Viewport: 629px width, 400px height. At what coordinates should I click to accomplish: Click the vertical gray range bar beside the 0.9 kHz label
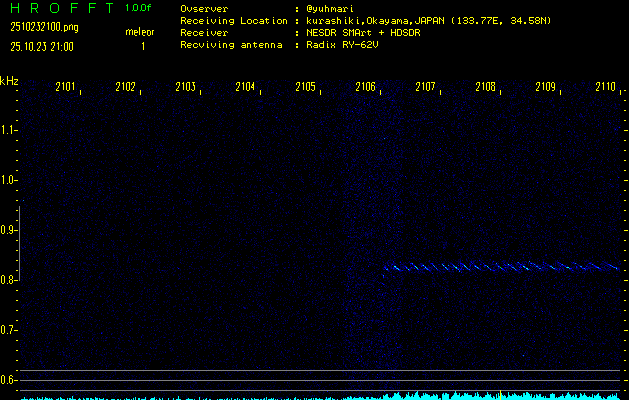pos(19,243)
